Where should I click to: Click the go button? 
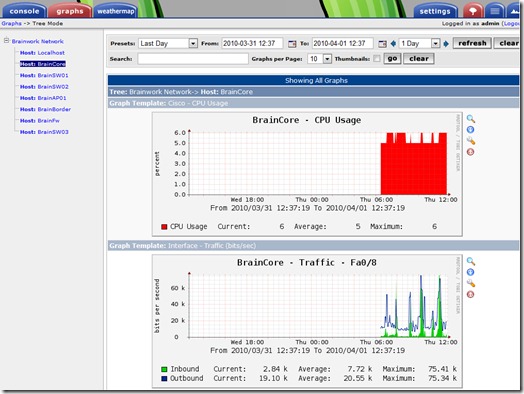click(392, 59)
